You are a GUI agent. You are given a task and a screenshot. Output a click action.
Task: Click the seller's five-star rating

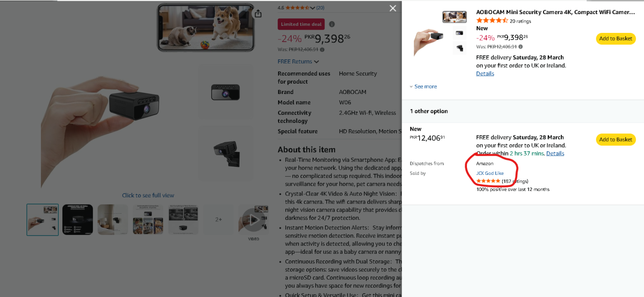(488, 181)
